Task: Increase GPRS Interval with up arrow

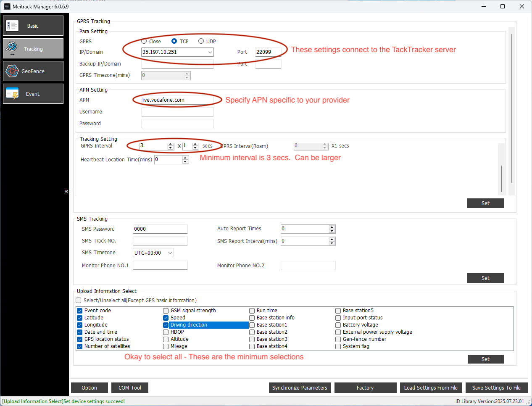Action: [171, 144]
